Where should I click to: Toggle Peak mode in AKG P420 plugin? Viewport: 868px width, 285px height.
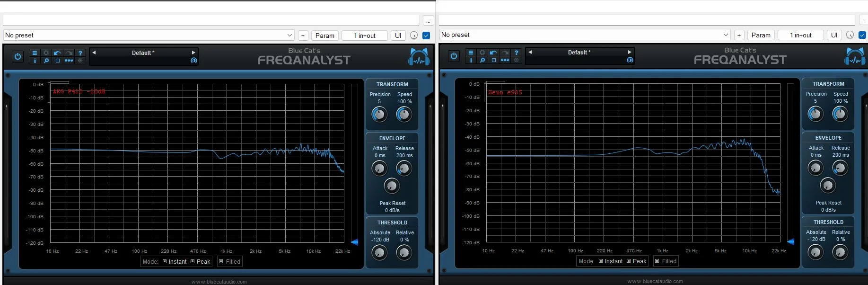coord(200,261)
